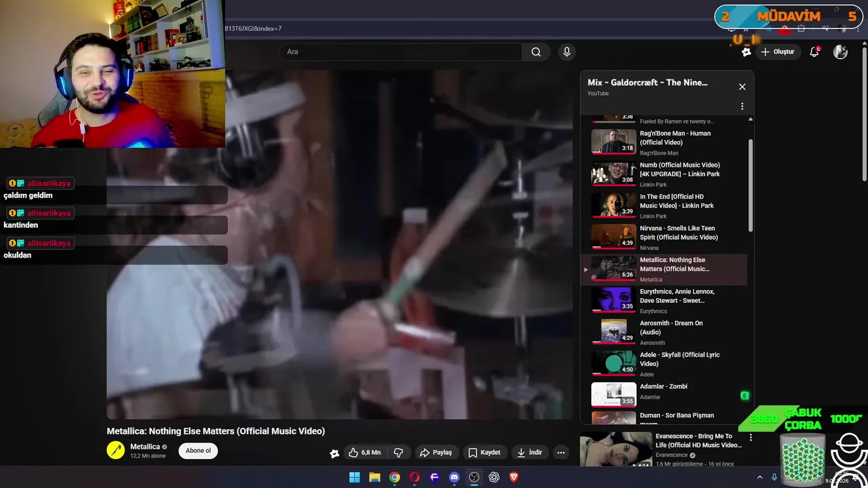Open ChatGPT taskbar icon
Image resolution: width=868 pixels, height=488 pixels.
[494, 477]
